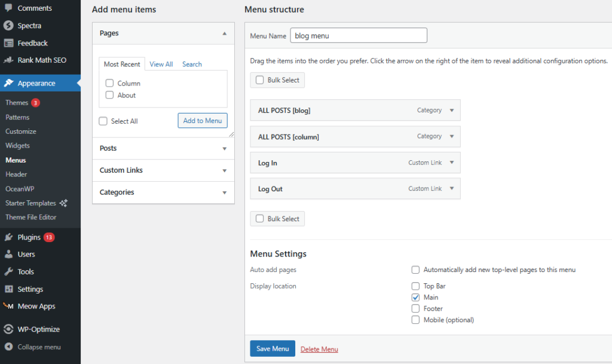Click the Tools wrench icon

(8, 271)
